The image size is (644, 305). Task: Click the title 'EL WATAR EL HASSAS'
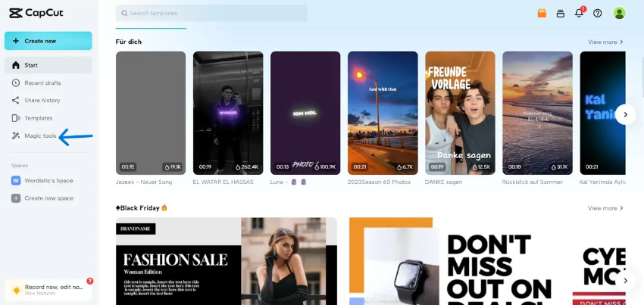pyautogui.click(x=223, y=182)
